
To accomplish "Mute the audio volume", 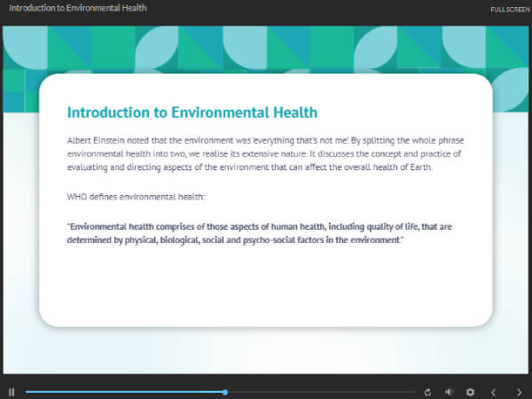I will [x=449, y=392].
